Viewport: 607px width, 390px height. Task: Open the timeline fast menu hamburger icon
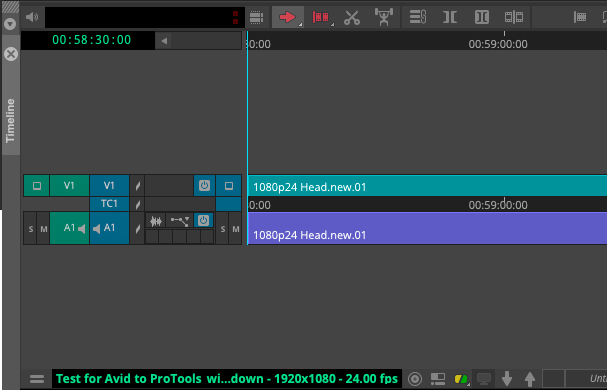coord(37,379)
